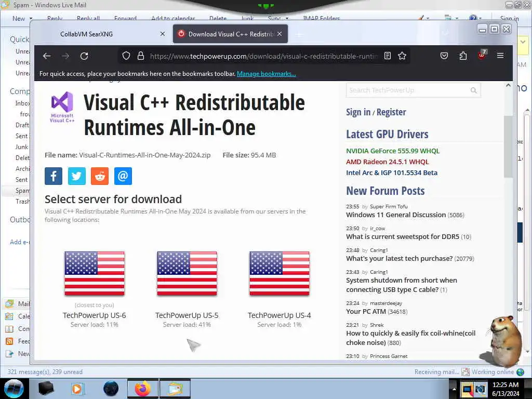Image resolution: width=532 pixels, height=399 pixels.
Task: Click Delete in Windows Live Mail toolbar
Action: click(218, 18)
